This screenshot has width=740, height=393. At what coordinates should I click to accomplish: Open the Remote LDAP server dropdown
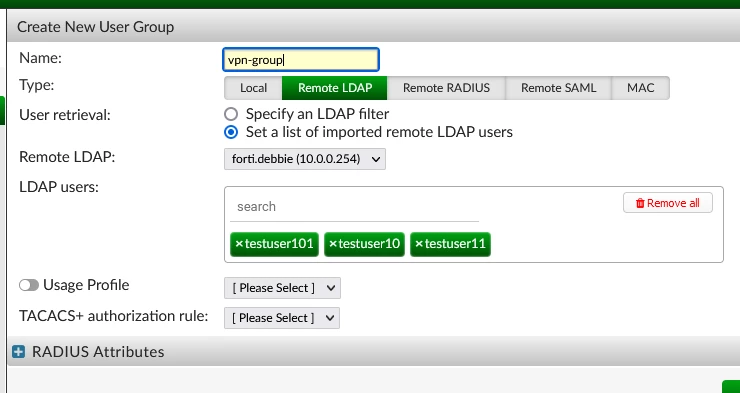click(x=305, y=159)
